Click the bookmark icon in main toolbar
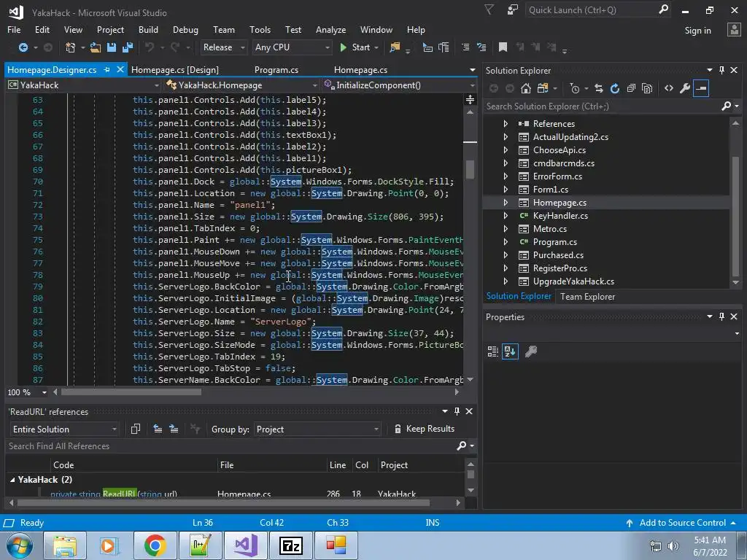The height and width of the screenshot is (560, 747). pyautogui.click(x=503, y=47)
